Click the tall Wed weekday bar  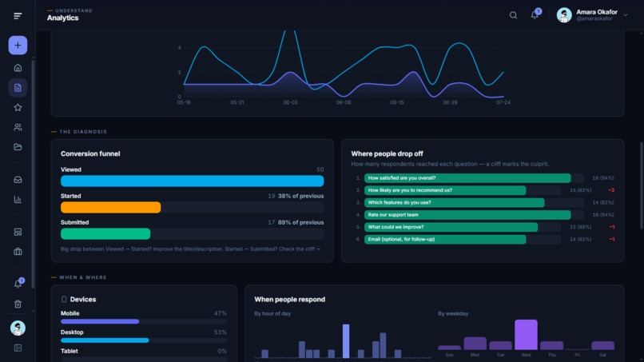tap(526, 335)
